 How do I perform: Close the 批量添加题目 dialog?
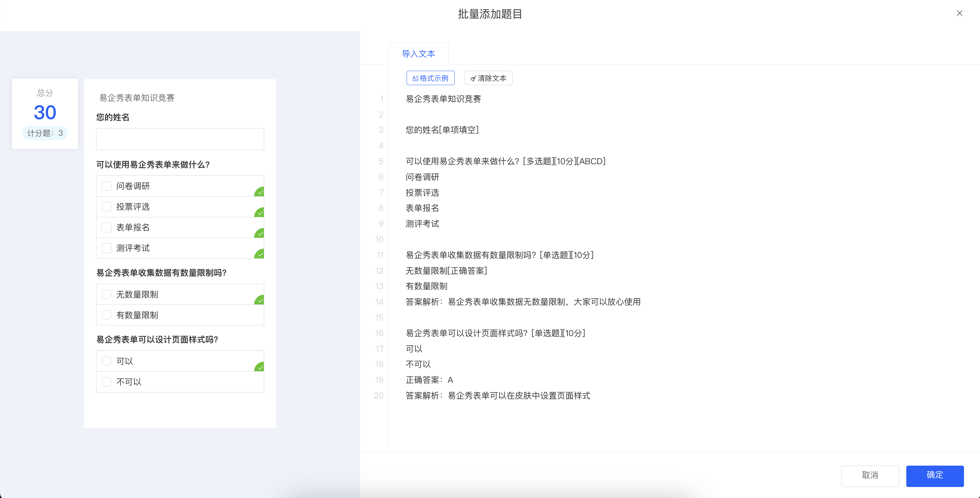(x=959, y=13)
